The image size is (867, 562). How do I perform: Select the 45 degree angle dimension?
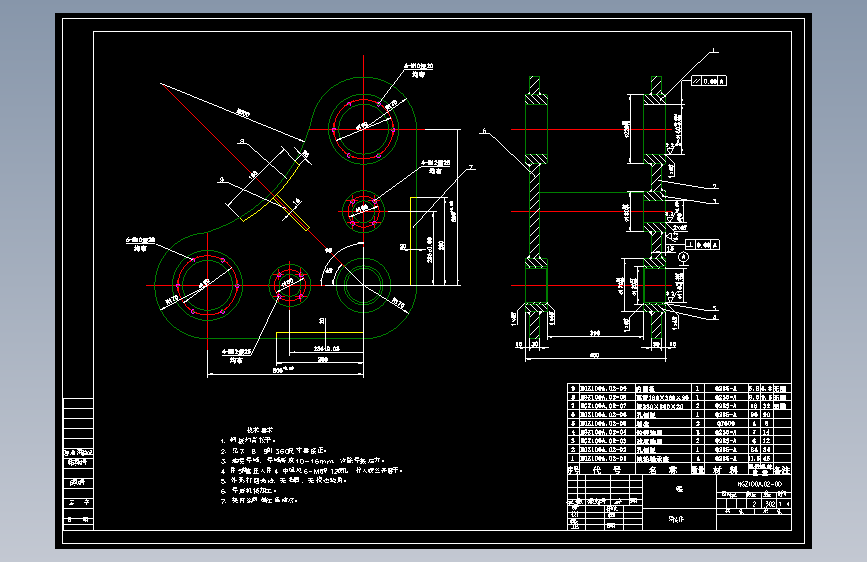pyautogui.click(x=329, y=270)
